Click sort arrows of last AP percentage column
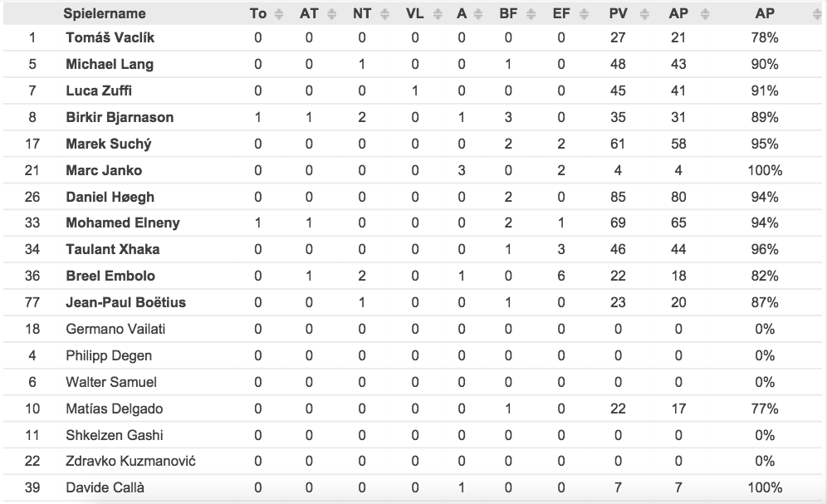Image resolution: width=827 pixels, height=504 pixels. 818,14
